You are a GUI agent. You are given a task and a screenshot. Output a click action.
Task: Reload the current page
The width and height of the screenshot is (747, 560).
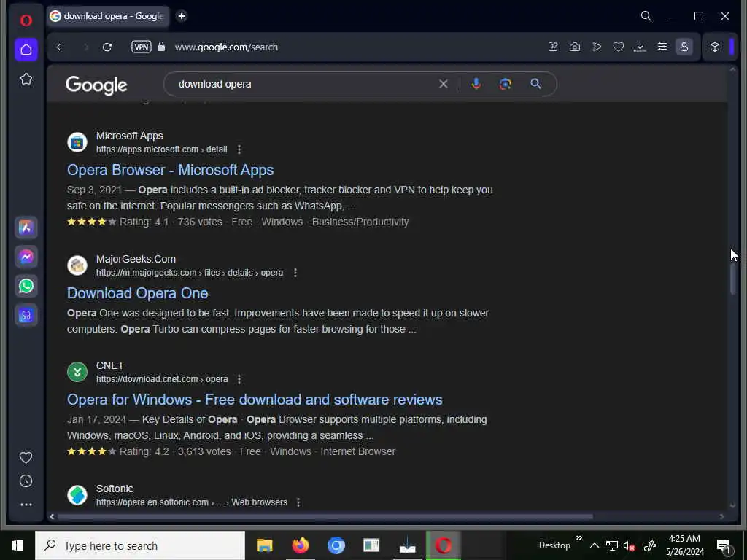click(x=107, y=47)
